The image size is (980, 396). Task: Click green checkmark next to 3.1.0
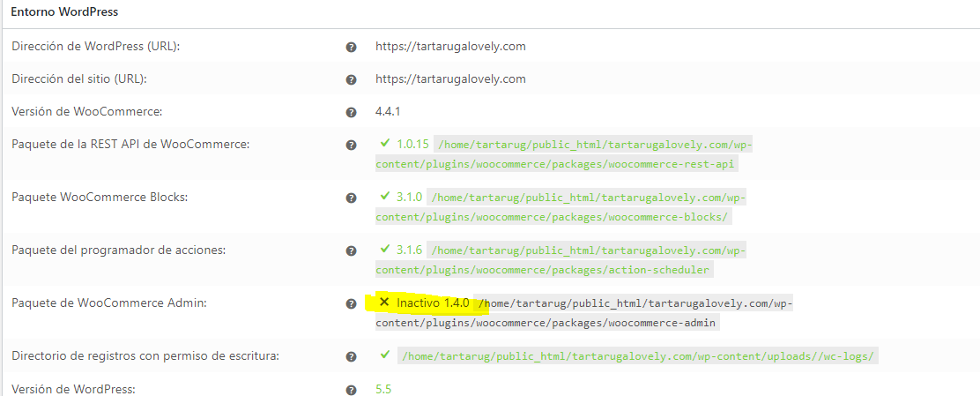tap(385, 196)
